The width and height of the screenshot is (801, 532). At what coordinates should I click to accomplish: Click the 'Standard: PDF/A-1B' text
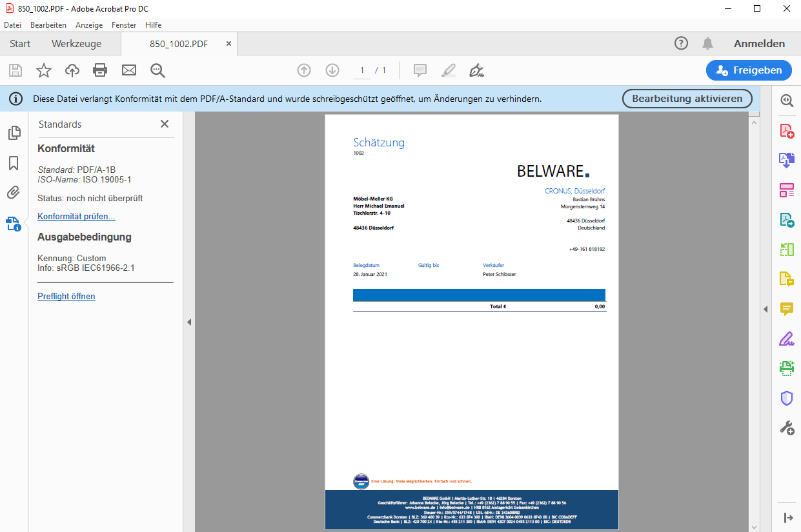pyautogui.click(x=77, y=170)
